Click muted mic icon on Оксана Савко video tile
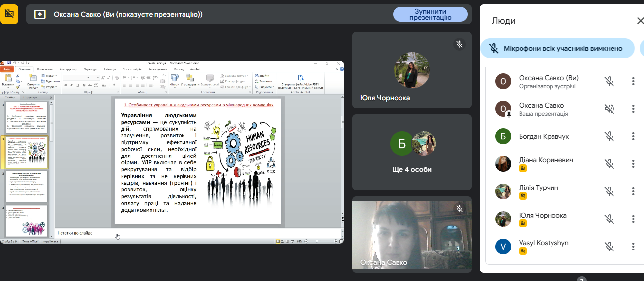This screenshot has height=281, width=644. 459,209
